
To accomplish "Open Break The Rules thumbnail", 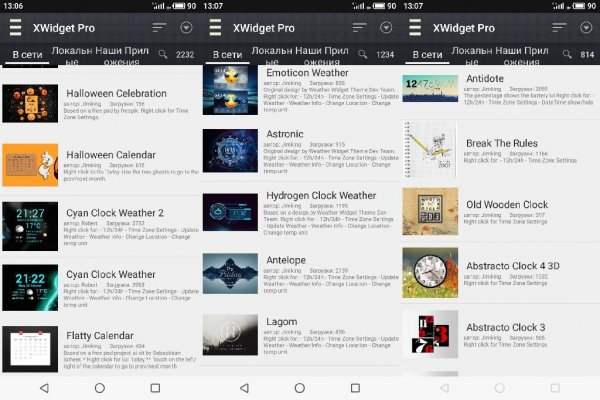I will click(x=430, y=150).
